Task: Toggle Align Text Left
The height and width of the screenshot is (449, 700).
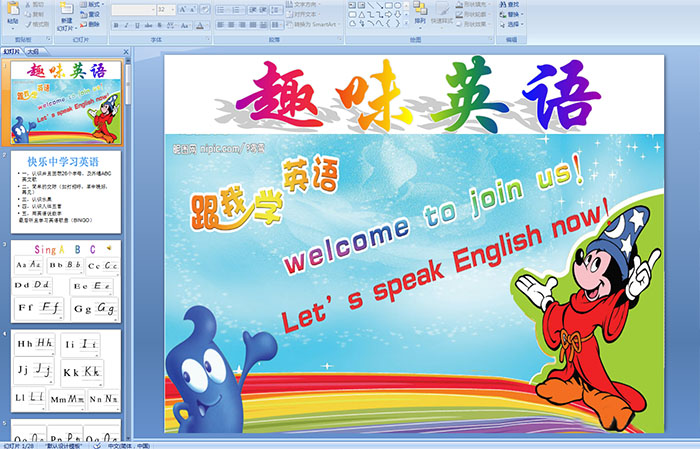Action: [221, 25]
